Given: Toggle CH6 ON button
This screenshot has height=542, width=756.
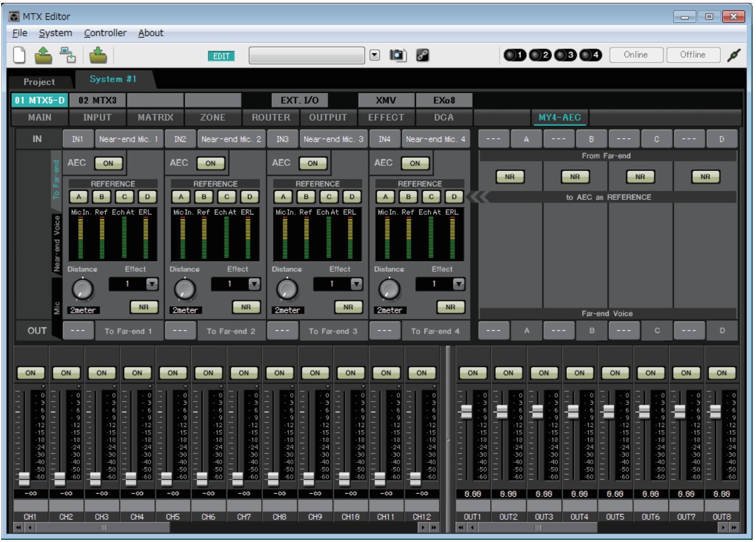Looking at the screenshot, I should [208, 373].
